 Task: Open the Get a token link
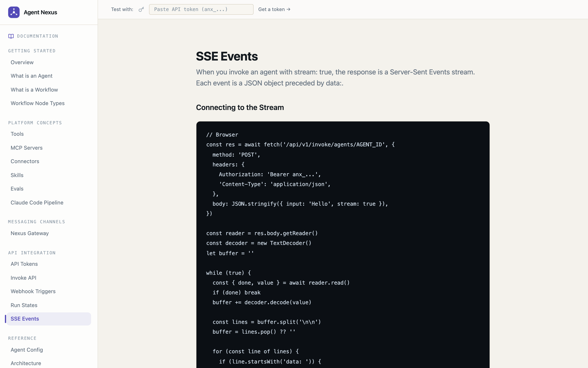[274, 9]
